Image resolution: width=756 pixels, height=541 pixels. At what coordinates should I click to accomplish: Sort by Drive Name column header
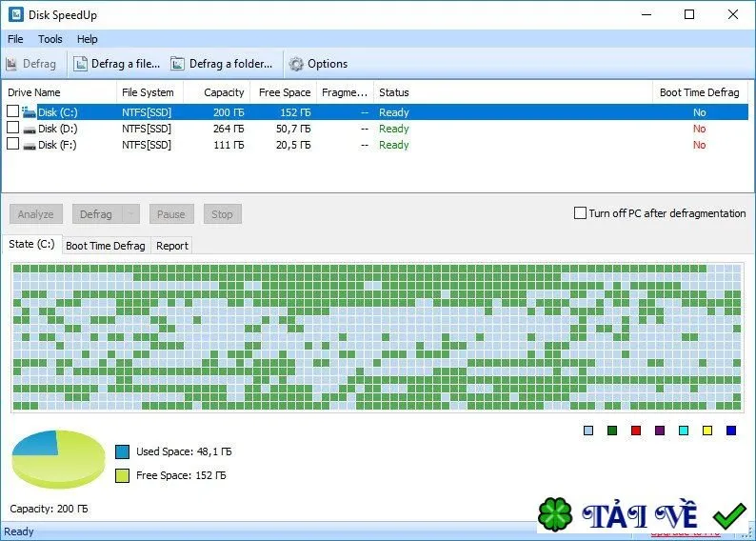[59, 92]
